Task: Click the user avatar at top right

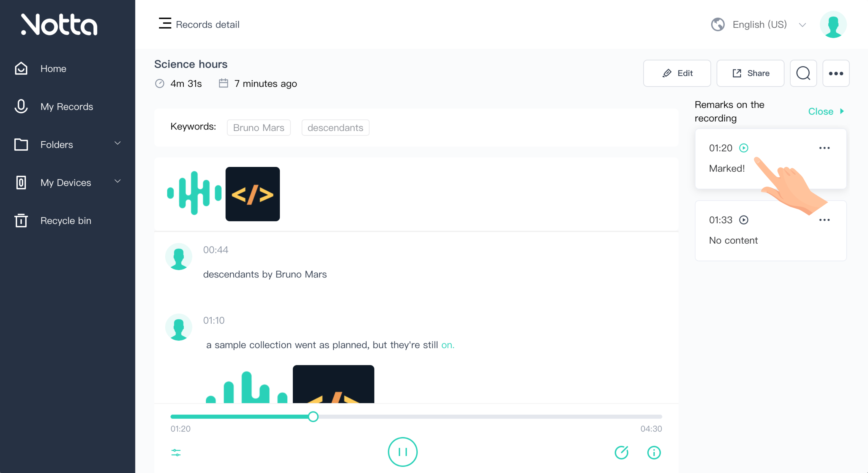Action: (x=833, y=24)
